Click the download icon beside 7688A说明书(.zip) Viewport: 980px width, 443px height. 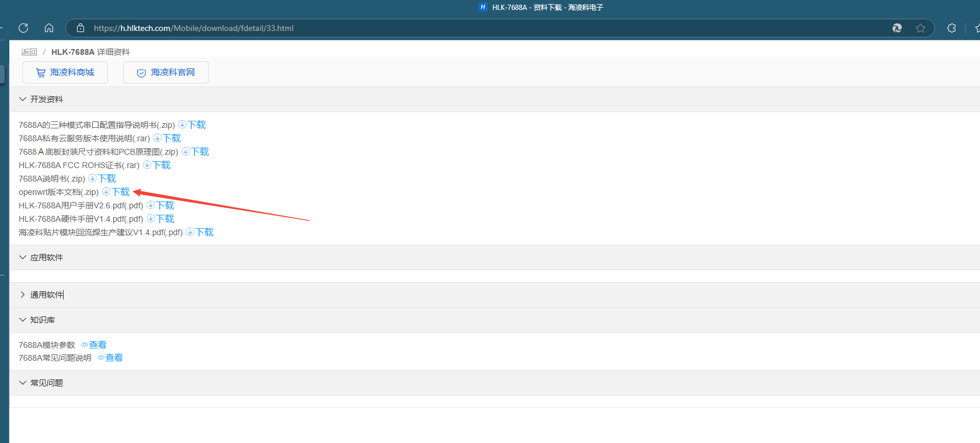pyautogui.click(x=92, y=178)
